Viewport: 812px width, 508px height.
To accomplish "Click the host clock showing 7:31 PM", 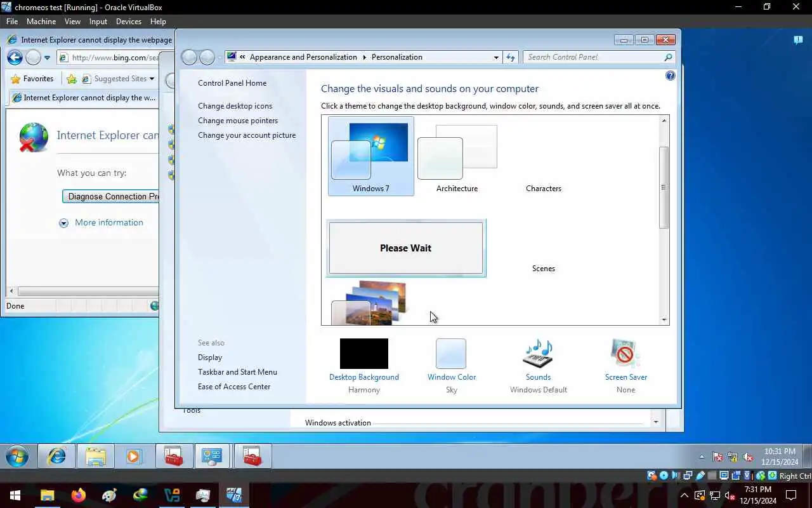I will pos(757,495).
